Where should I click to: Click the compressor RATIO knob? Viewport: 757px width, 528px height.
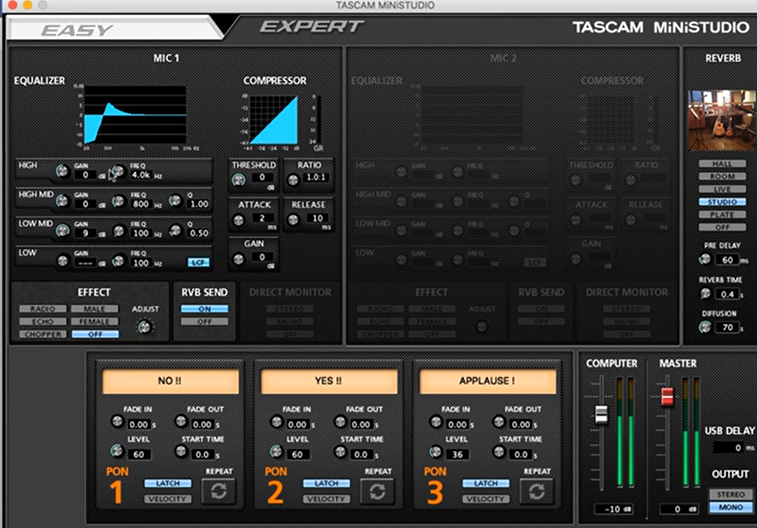(x=293, y=180)
